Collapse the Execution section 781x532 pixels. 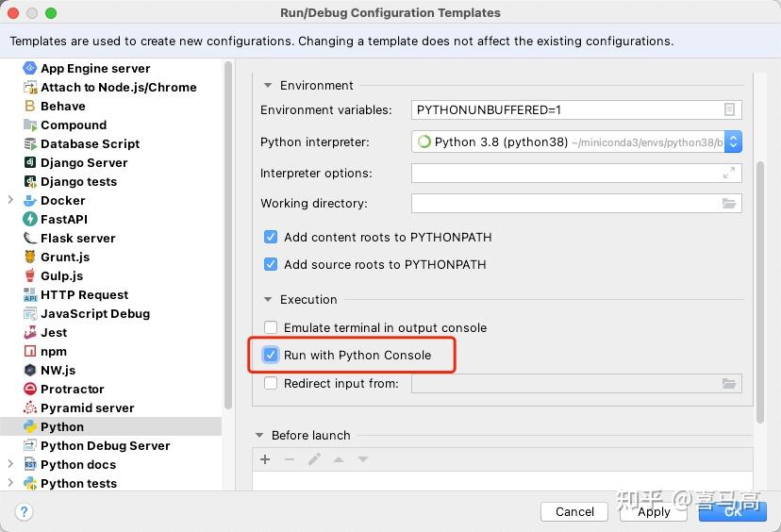(x=268, y=299)
